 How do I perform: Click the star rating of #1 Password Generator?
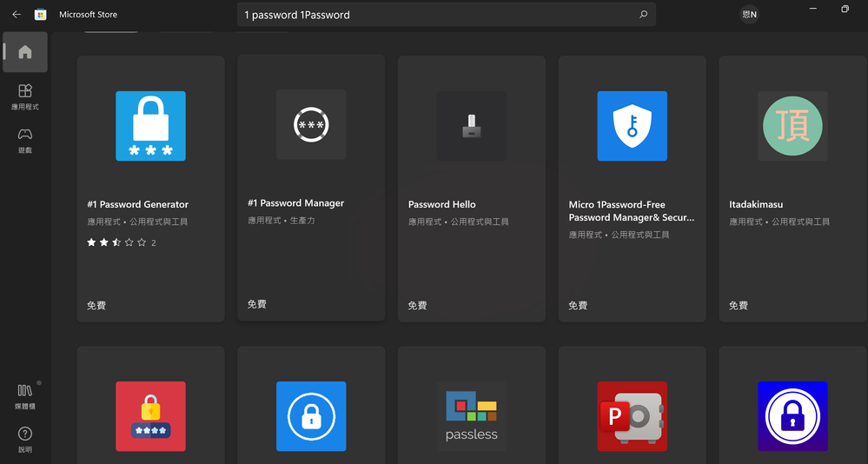[x=116, y=243]
